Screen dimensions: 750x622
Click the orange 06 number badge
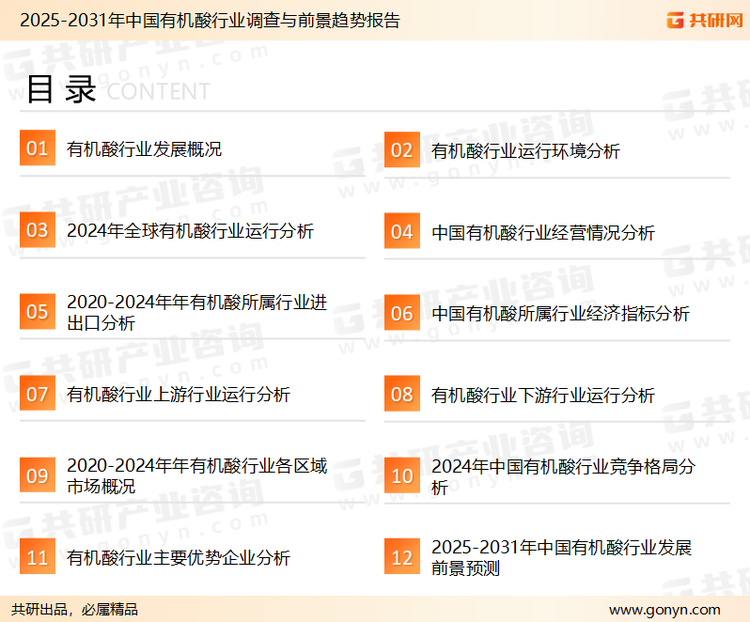pyautogui.click(x=402, y=313)
